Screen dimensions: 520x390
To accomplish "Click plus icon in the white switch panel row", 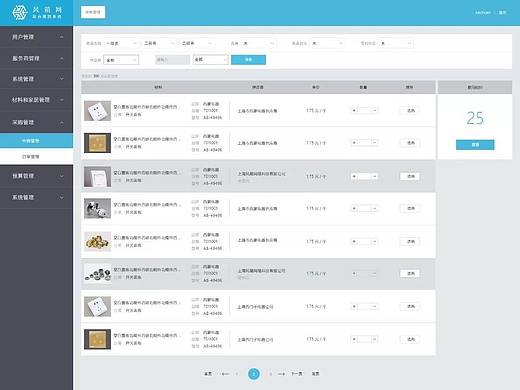I will (354, 176).
